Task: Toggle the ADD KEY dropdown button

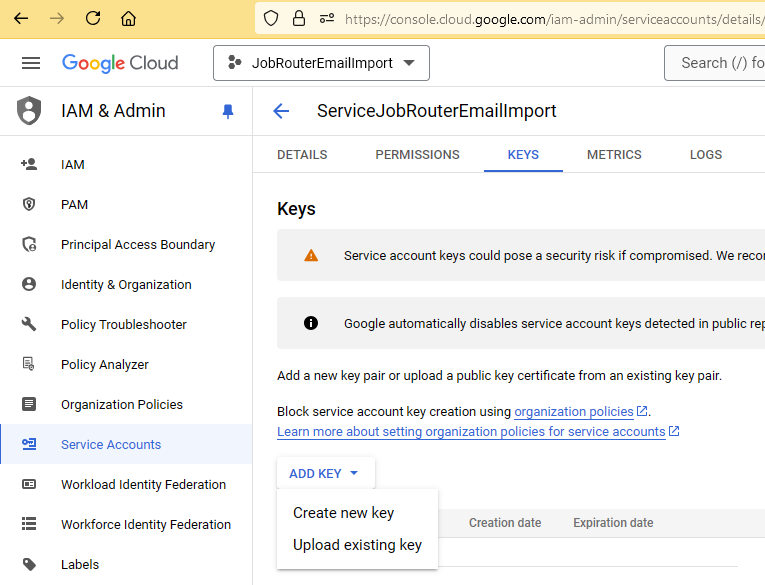Action: [x=325, y=473]
